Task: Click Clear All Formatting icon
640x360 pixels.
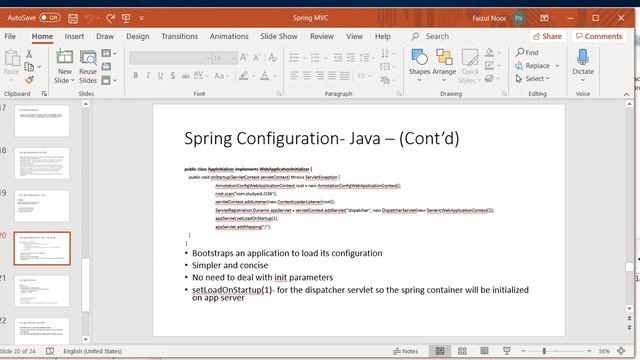Action: pos(273,58)
